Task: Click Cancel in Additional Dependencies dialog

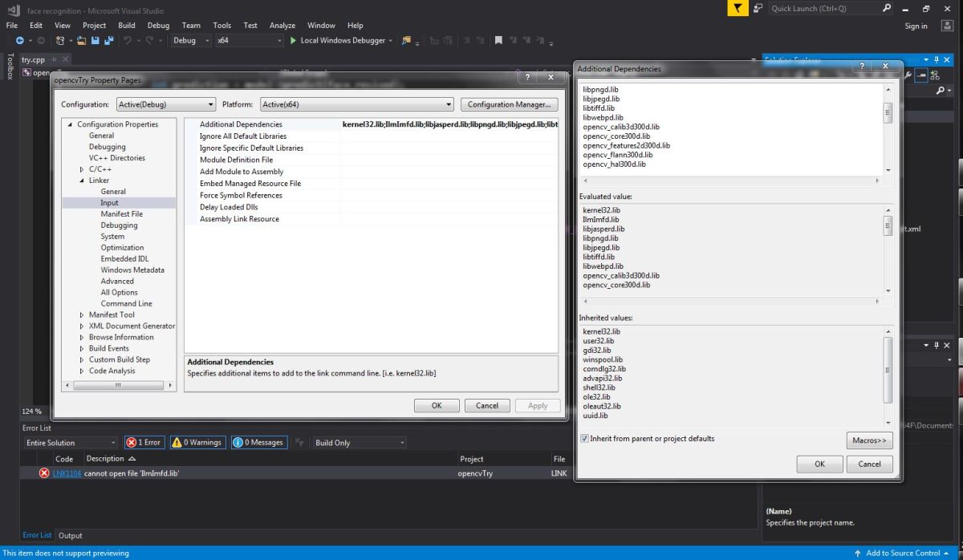Action: (869, 464)
